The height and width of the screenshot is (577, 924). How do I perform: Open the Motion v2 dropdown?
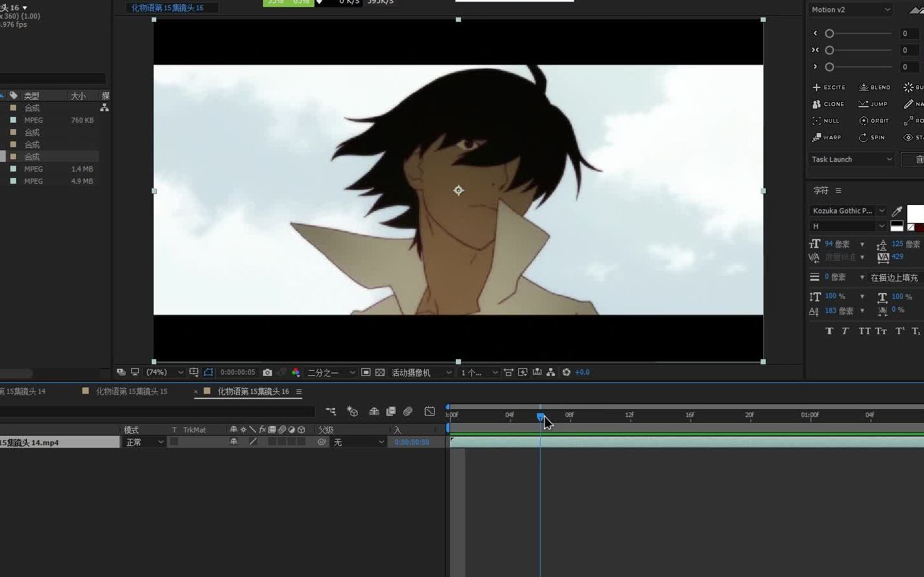(850, 10)
